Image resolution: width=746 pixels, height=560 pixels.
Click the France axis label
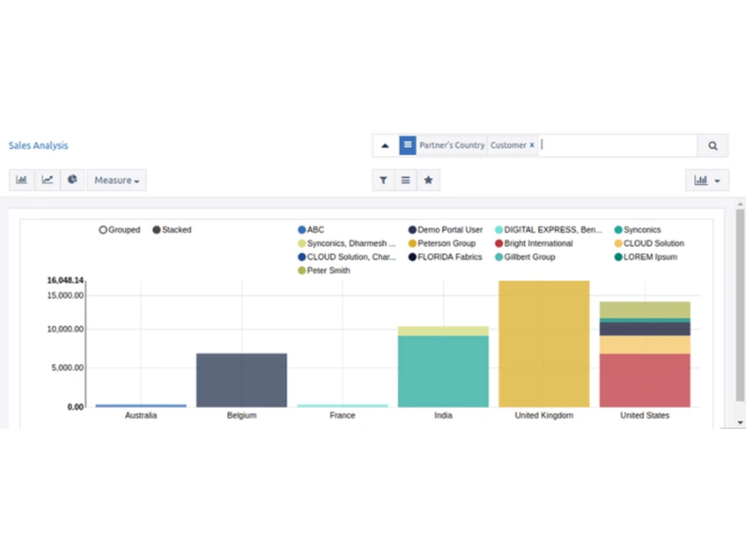coord(342,415)
